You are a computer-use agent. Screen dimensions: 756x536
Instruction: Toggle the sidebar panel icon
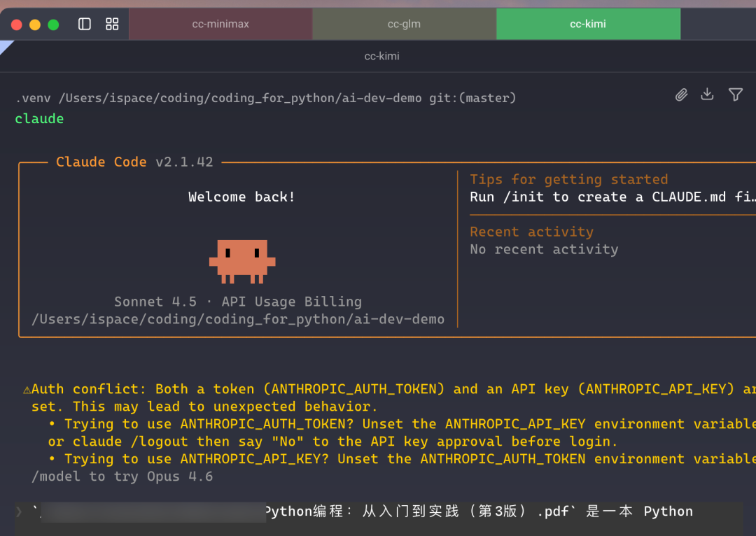(x=84, y=23)
